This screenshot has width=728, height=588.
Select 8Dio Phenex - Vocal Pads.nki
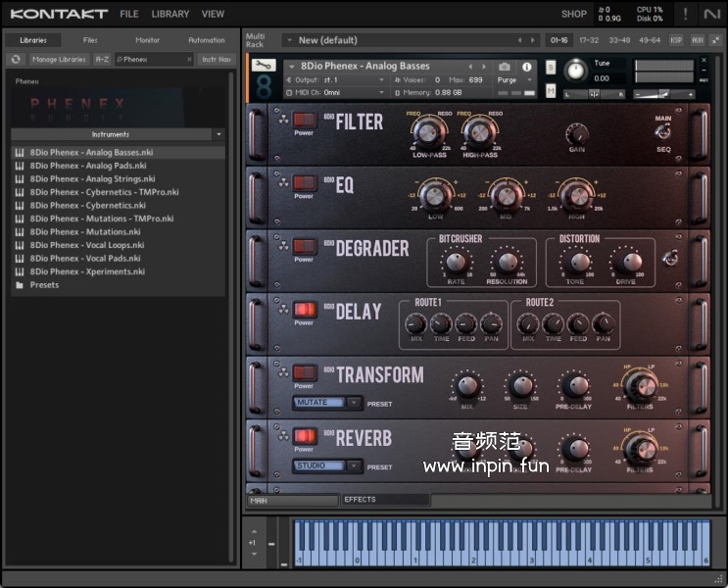tap(86, 258)
